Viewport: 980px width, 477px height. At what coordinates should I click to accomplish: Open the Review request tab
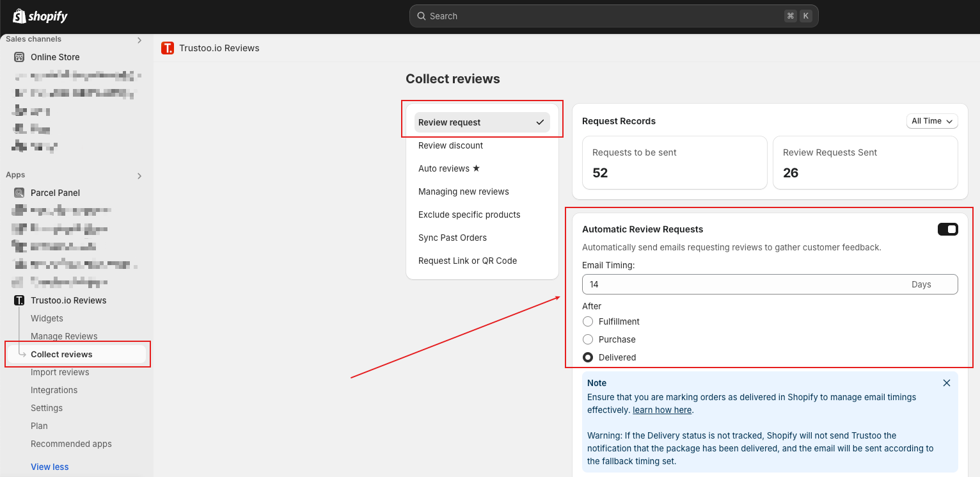(482, 122)
